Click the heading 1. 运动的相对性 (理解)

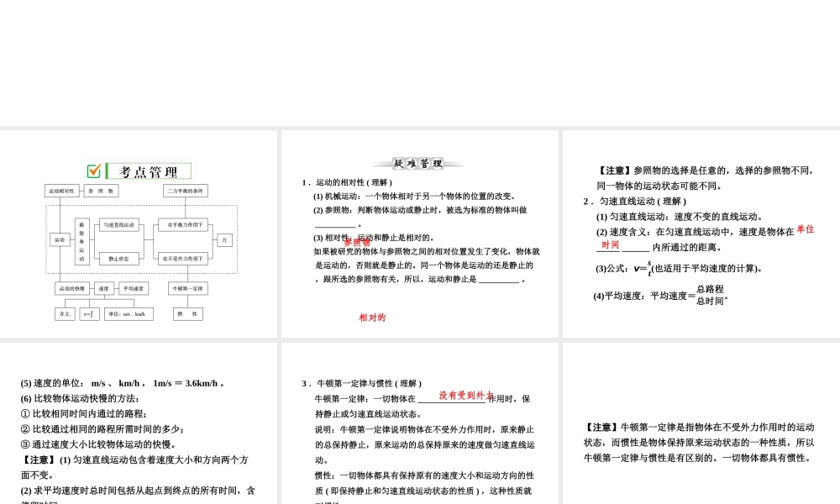[x=347, y=182]
